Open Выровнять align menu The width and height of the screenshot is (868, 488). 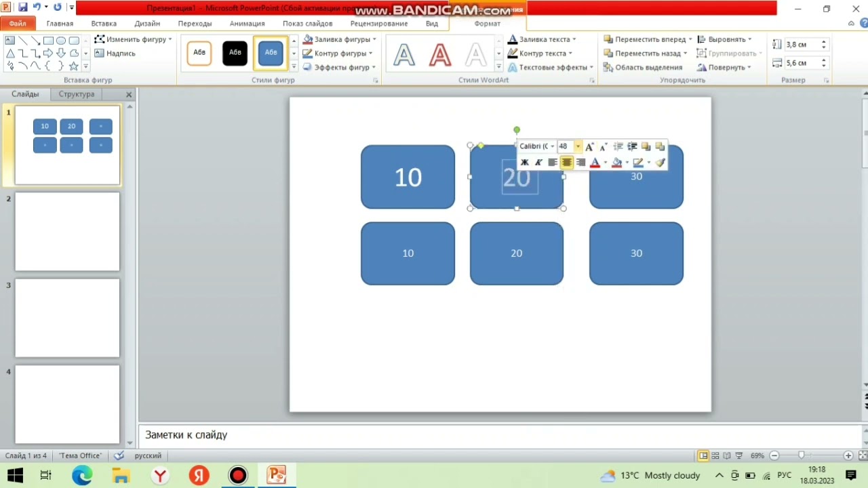click(x=724, y=39)
